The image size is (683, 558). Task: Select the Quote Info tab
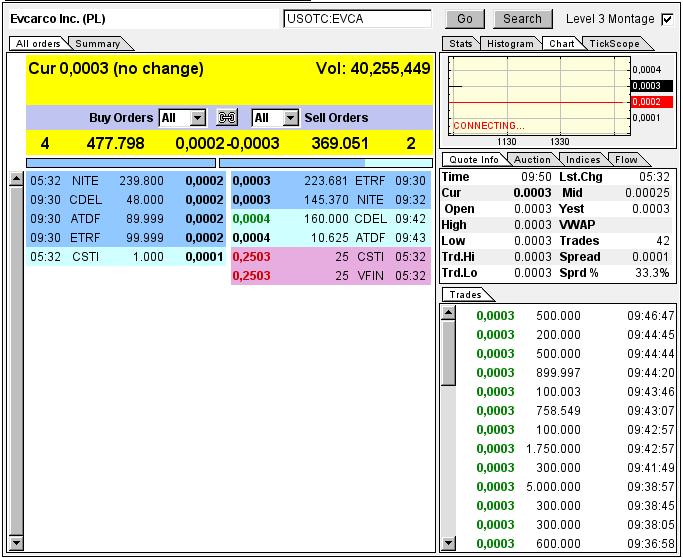coord(474,159)
